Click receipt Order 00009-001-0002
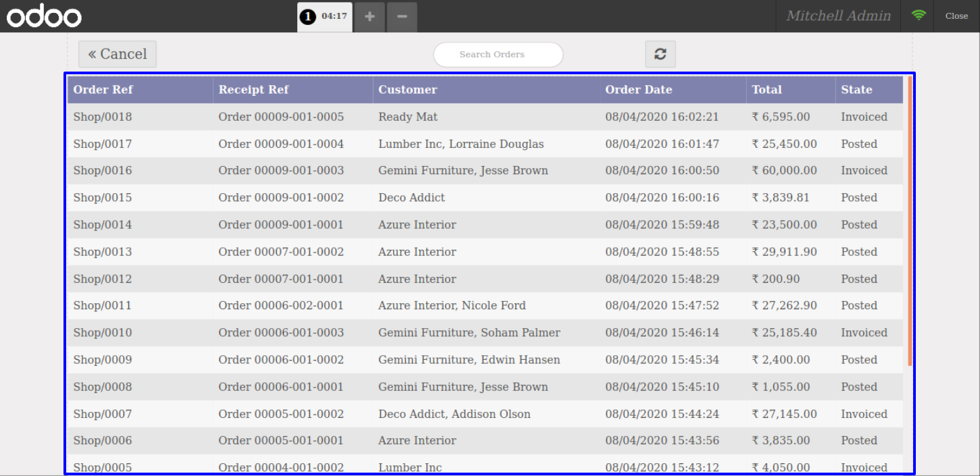The image size is (980, 476). pyautogui.click(x=281, y=198)
